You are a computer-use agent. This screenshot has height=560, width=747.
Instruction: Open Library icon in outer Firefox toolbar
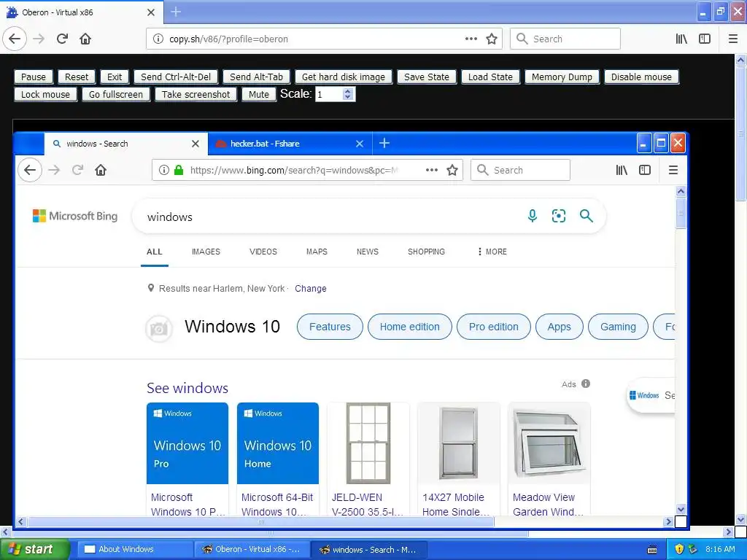(681, 39)
